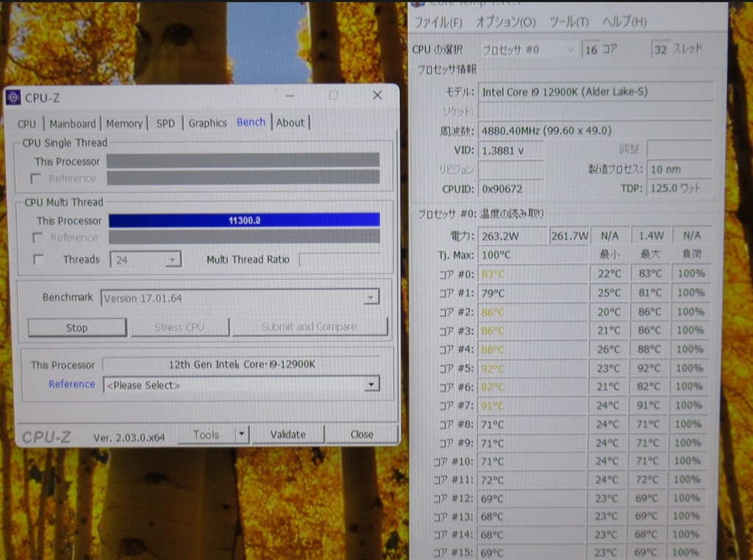Toggle the Threads checkbox

(x=38, y=259)
